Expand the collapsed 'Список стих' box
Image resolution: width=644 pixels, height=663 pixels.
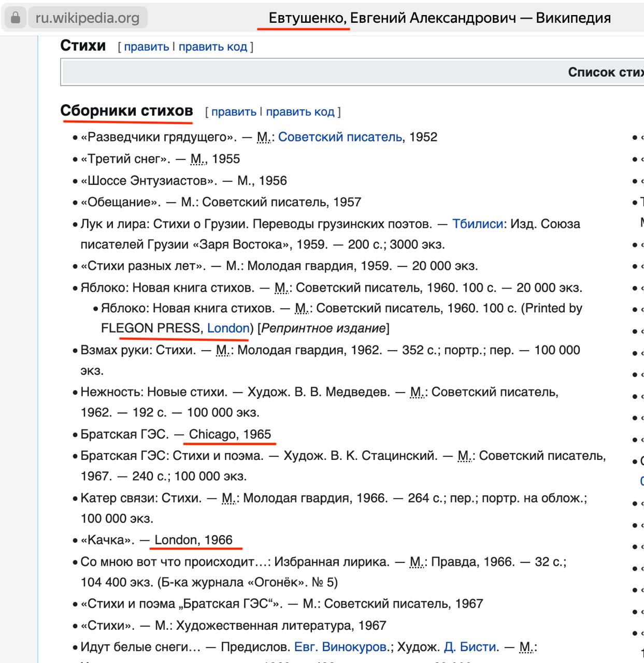point(605,72)
